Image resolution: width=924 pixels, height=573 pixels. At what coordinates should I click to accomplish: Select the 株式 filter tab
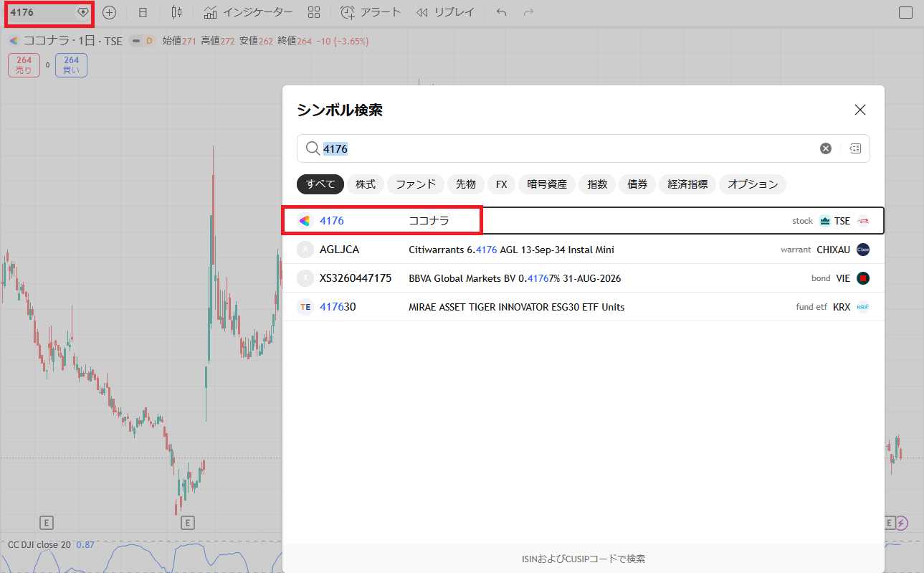[366, 184]
